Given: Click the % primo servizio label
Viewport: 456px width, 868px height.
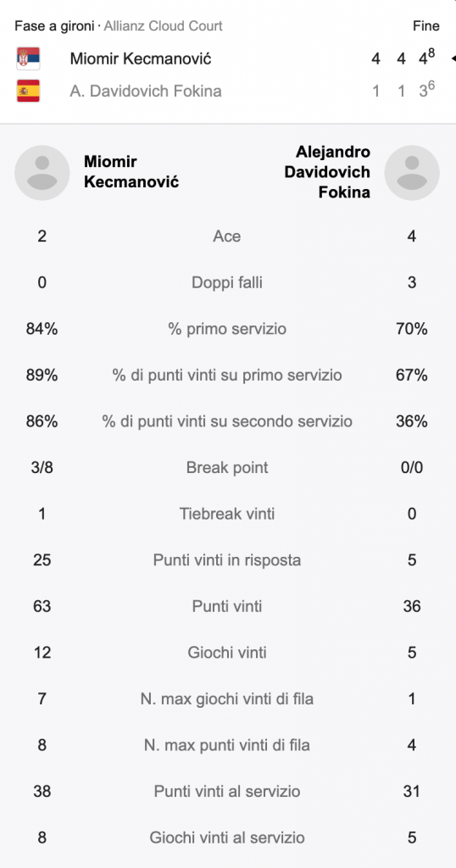Looking at the screenshot, I should pos(227,329).
